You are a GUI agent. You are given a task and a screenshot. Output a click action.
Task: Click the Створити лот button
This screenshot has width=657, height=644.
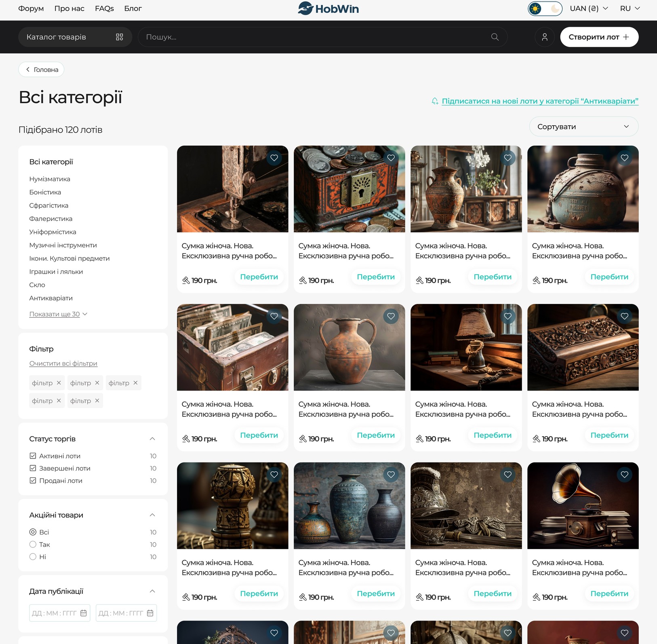point(599,37)
